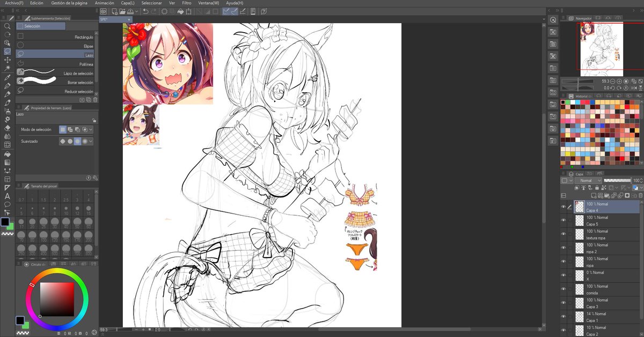Click the reset wrench icon in tool property
The image size is (644, 337).
click(96, 178)
